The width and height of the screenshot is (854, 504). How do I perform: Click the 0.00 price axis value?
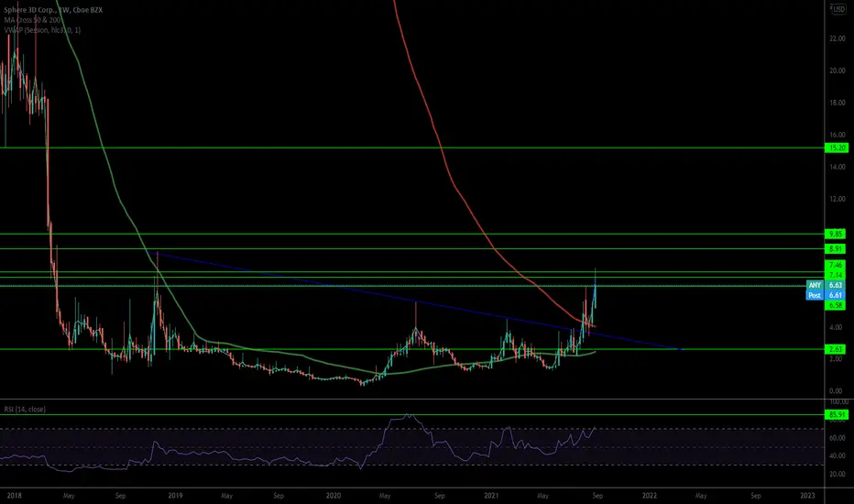tap(836, 390)
